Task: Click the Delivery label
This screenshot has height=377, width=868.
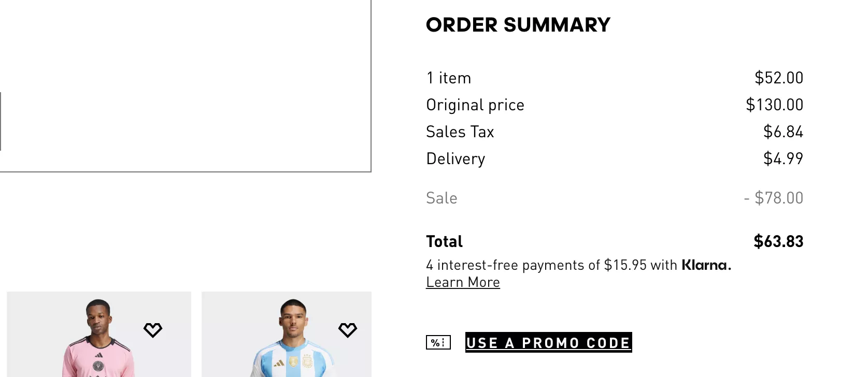Action: 456,159
